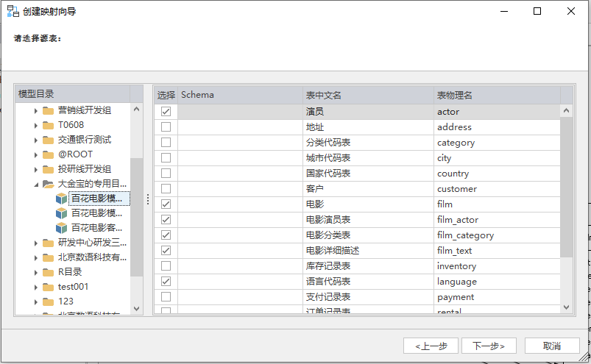Expand the test001 tree node

tap(36, 288)
